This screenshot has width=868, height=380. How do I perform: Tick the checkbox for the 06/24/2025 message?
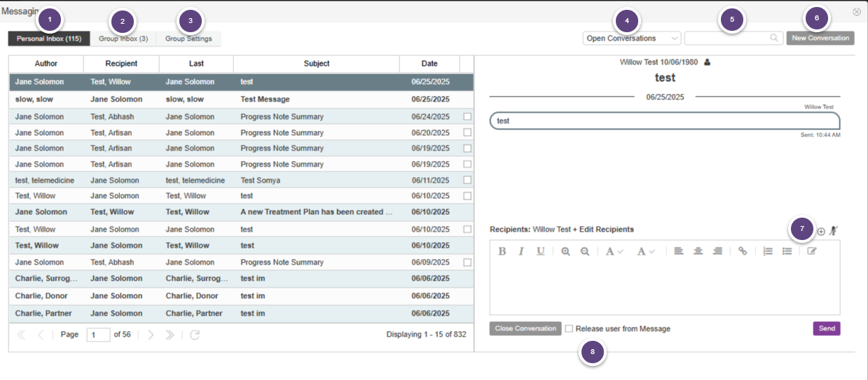[x=467, y=117]
